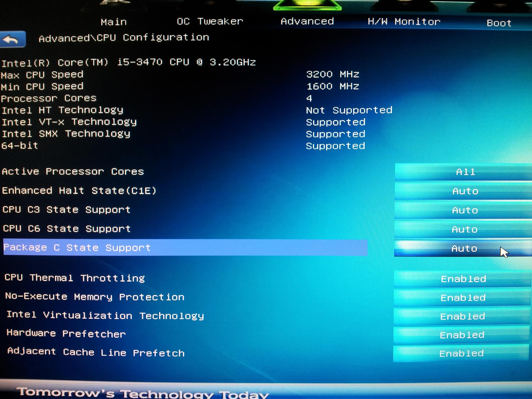Open the H/W Monitor tab

[404, 22]
